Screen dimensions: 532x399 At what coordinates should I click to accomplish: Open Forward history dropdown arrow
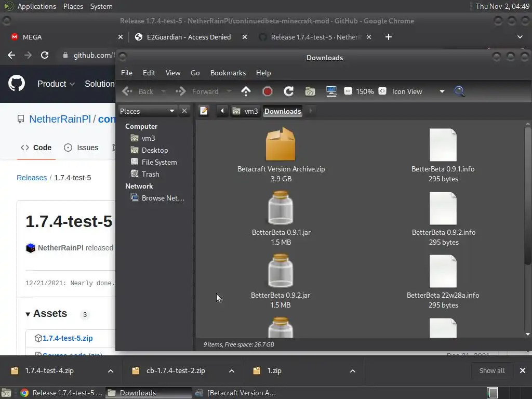tap(229, 91)
